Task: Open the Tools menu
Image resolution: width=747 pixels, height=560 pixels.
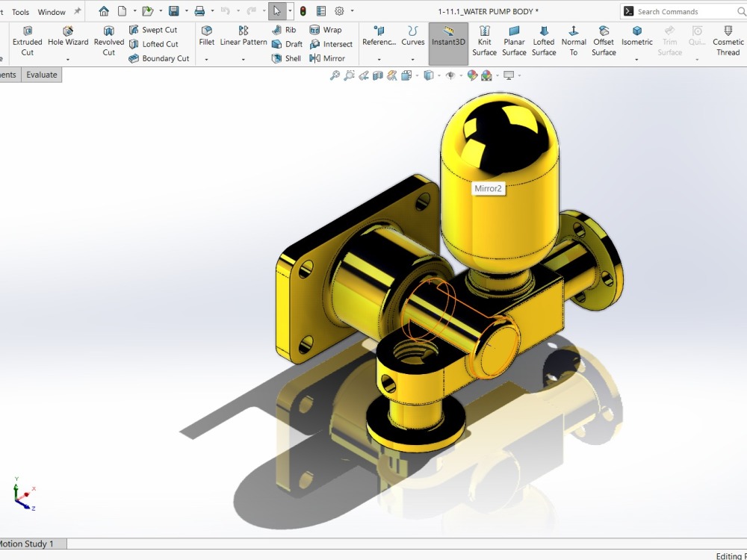Action: point(20,11)
